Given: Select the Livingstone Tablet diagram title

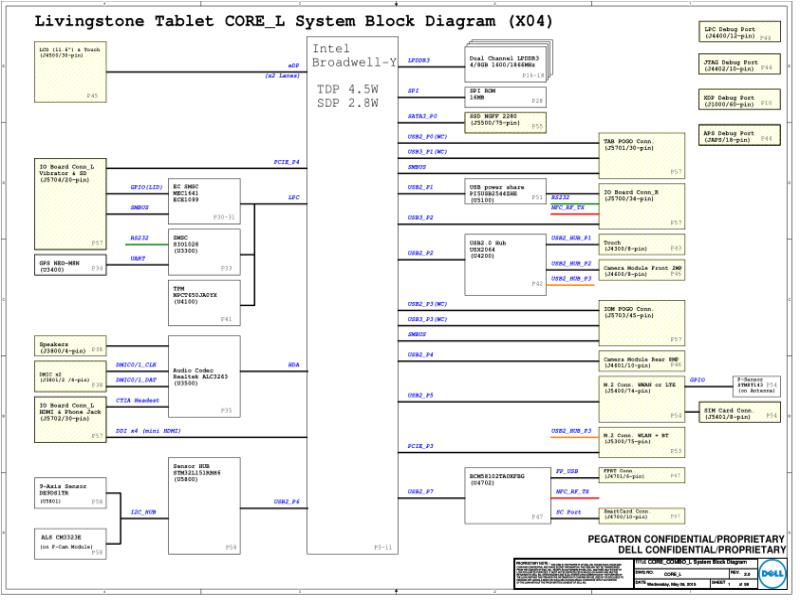Looking at the screenshot, I should (293, 21).
